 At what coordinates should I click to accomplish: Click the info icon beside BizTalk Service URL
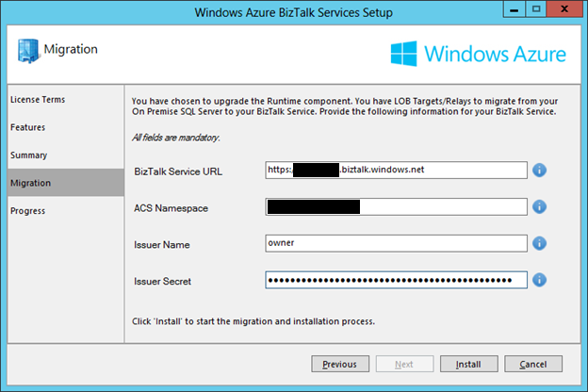pos(539,171)
